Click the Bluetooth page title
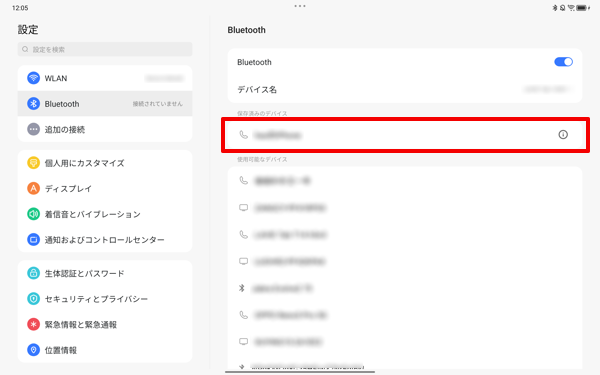The image size is (600, 375). pyautogui.click(x=246, y=30)
